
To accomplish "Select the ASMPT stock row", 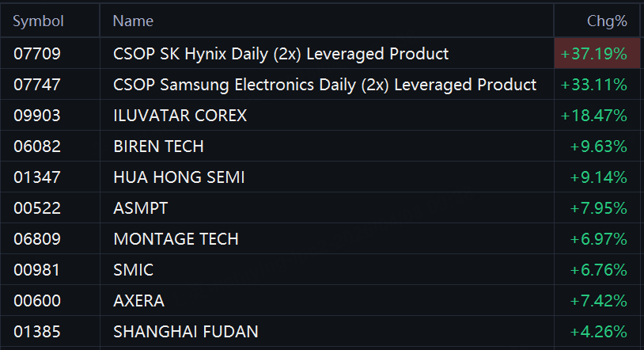I will [x=141, y=208].
